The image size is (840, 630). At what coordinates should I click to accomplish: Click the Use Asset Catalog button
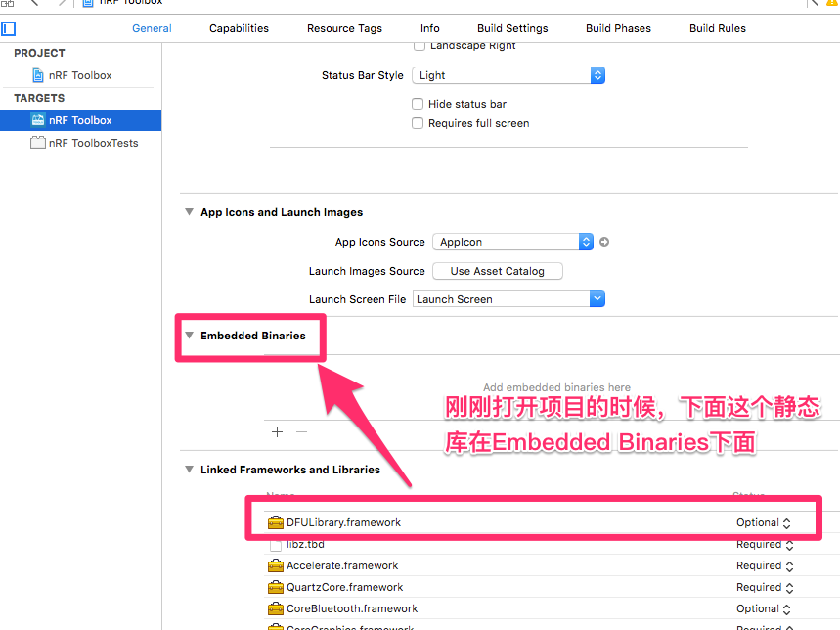click(497, 271)
